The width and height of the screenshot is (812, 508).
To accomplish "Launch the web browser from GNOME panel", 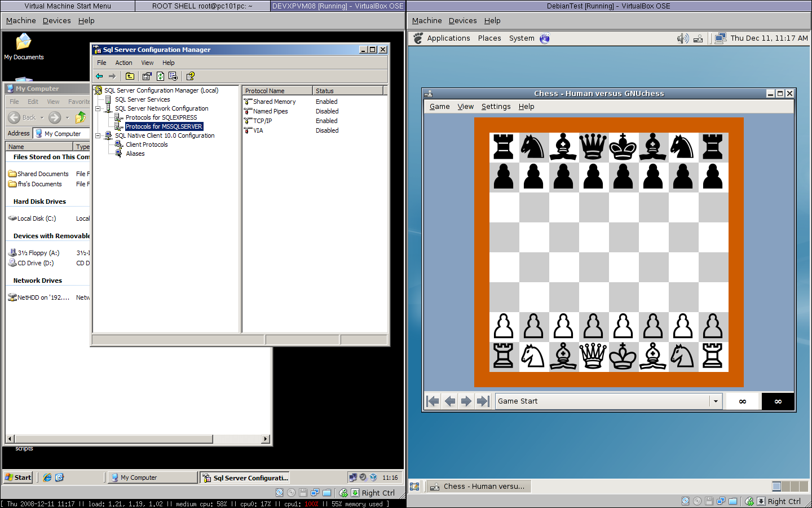I will pos(545,38).
